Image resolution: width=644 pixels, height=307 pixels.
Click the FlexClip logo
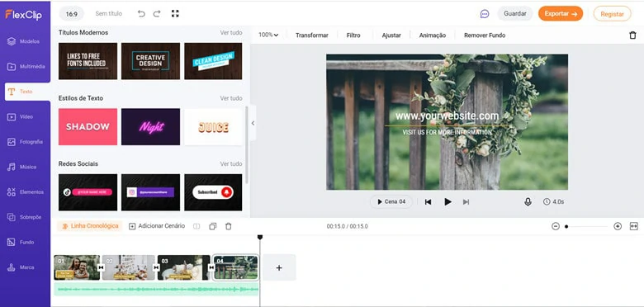coord(23,14)
